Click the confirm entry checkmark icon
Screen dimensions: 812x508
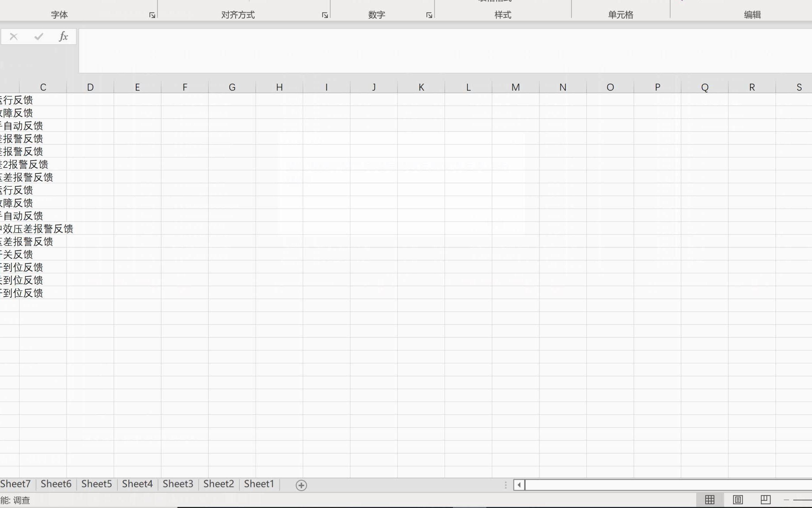click(39, 36)
